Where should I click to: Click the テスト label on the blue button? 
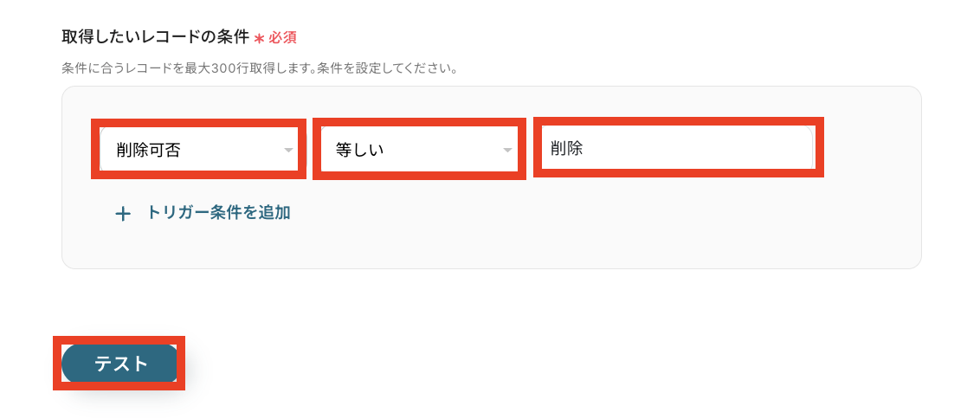[x=121, y=364]
